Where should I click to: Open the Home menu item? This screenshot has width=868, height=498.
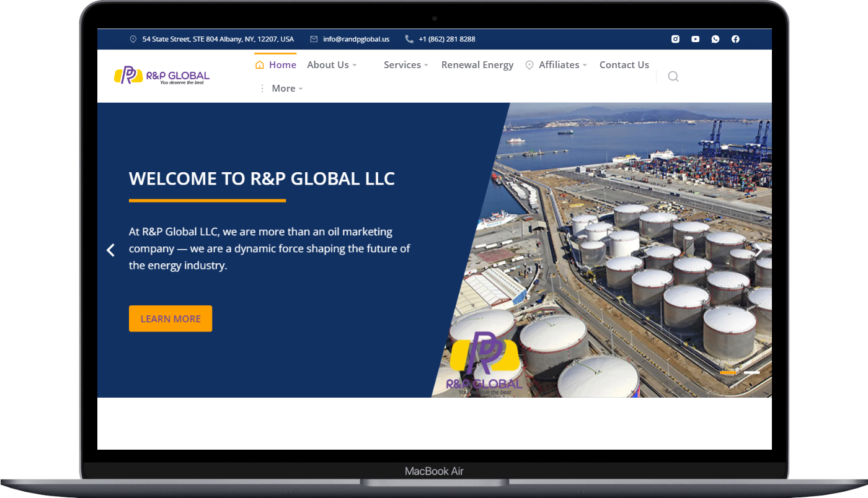coord(283,65)
